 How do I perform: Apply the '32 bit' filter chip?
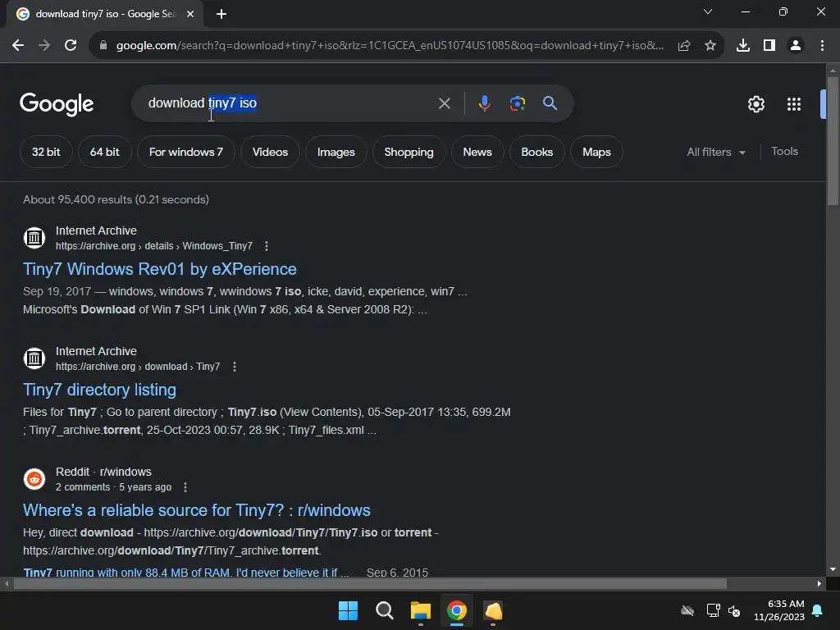pyautogui.click(x=46, y=152)
